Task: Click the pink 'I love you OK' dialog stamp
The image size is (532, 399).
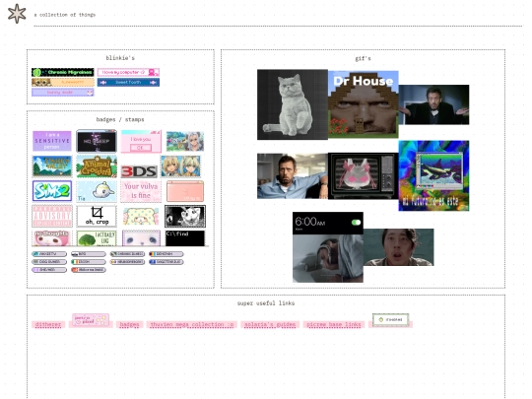Action: [x=141, y=141]
